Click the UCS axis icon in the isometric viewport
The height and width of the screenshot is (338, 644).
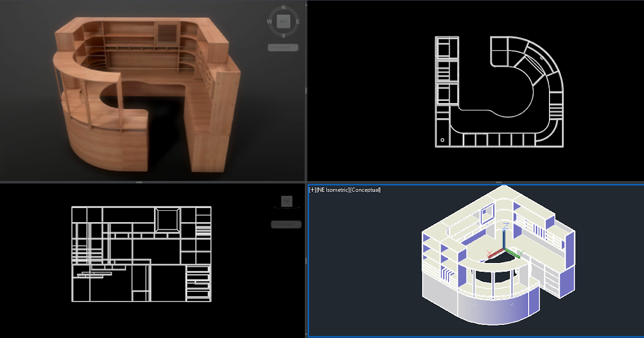(x=504, y=248)
